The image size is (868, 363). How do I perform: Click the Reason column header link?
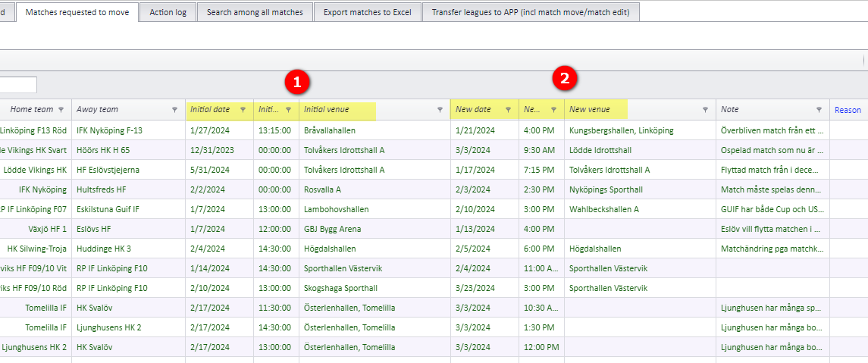point(848,110)
